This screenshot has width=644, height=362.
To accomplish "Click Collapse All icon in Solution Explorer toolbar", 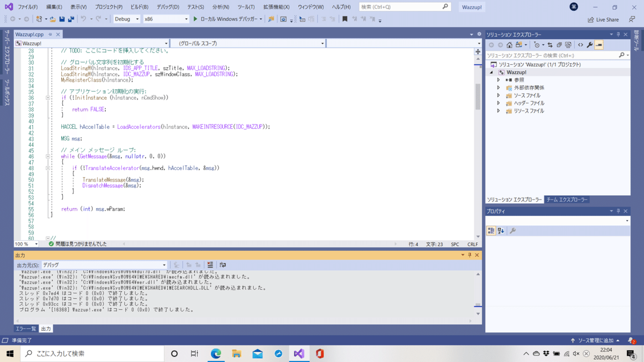I will (x=559, y=45).
